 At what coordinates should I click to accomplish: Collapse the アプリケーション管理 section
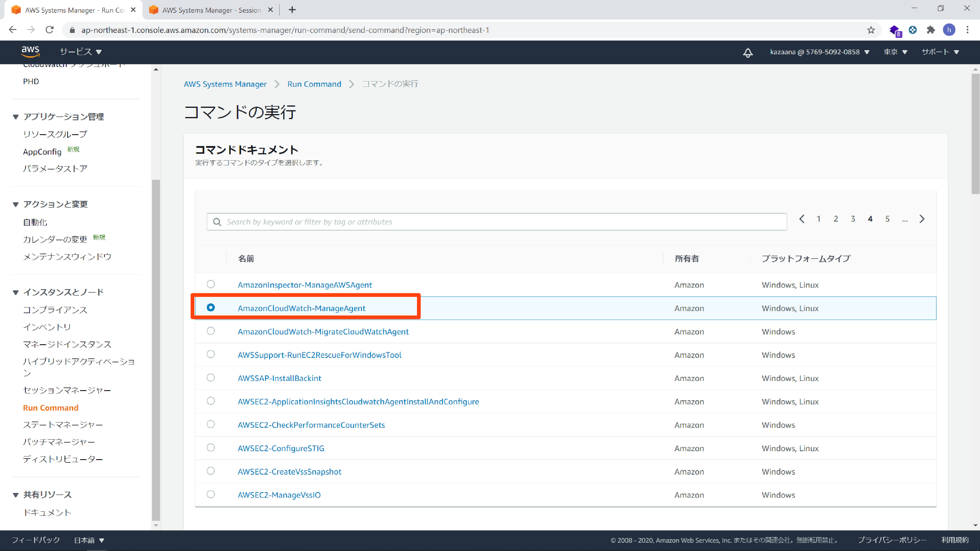[x=16, y=117]
